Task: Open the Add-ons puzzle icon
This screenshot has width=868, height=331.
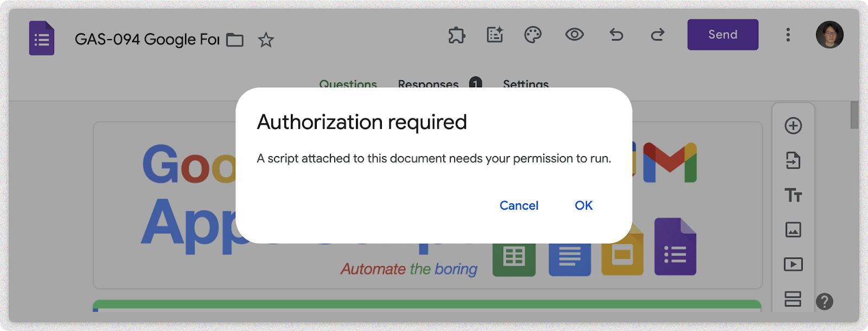Action: tap(457, 35)
